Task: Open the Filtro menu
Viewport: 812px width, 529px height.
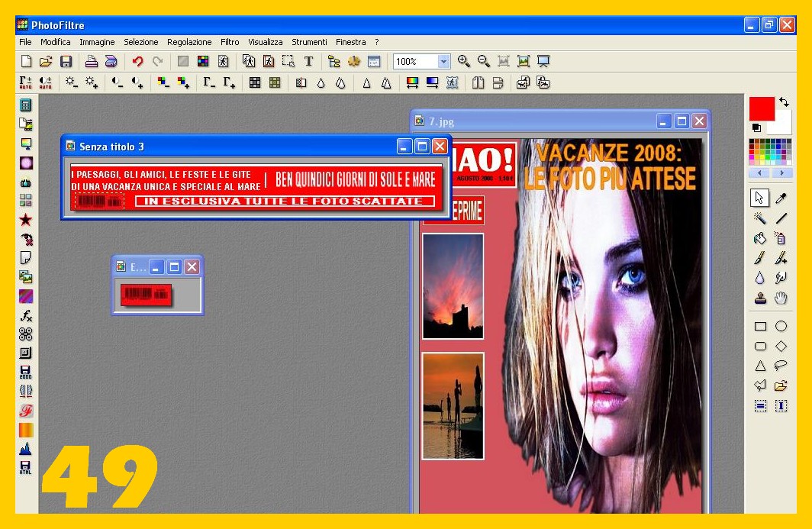Action: click(x=230, y=42)
